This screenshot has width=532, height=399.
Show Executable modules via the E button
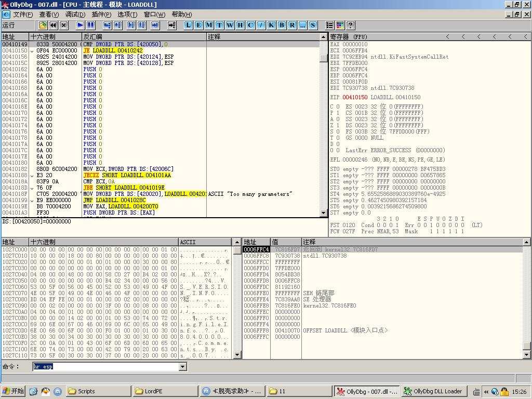click(199, 25)
